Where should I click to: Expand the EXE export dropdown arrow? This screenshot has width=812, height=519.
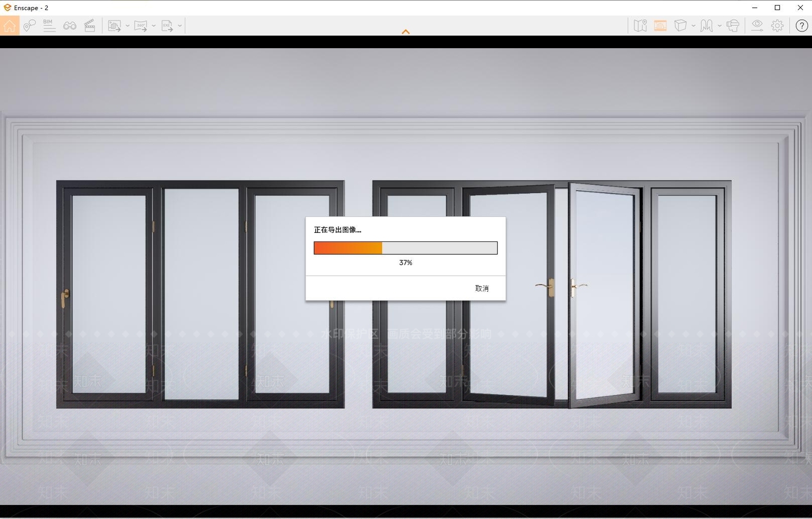pyautogui.click(x=180, y=25)
